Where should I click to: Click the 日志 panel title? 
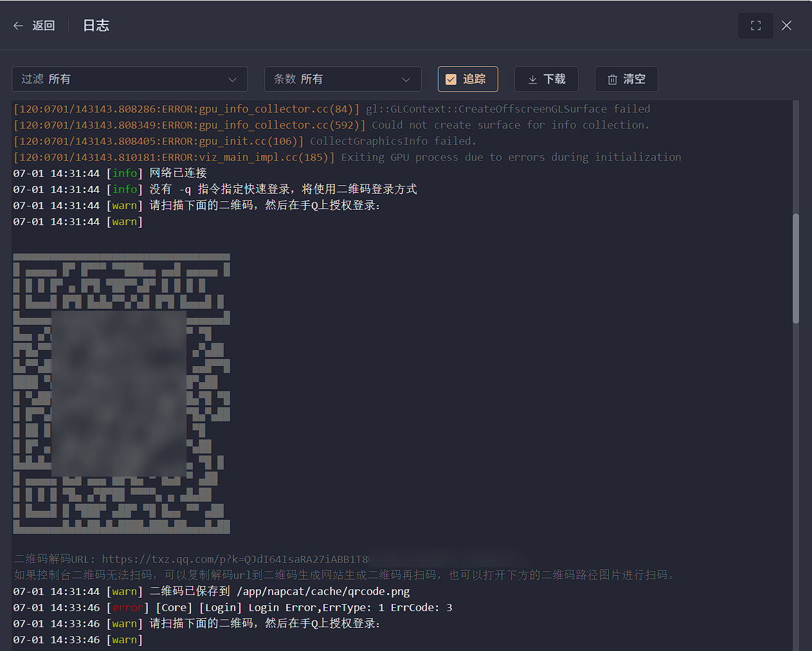pos(96,26)
